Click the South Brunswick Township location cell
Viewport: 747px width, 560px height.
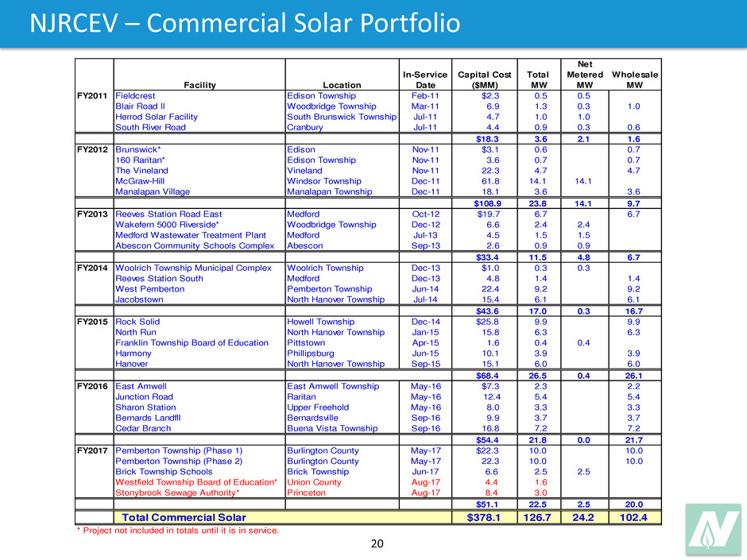click(342, 117)
